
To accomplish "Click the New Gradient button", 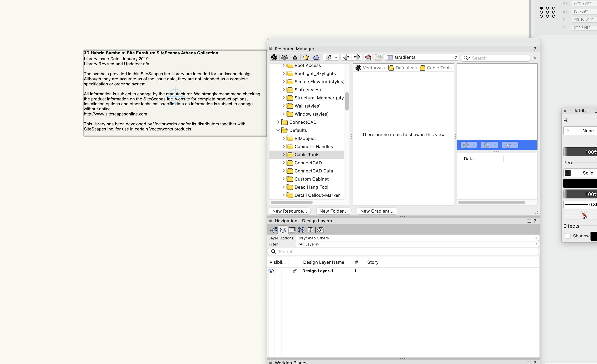I will click(377, 211).
